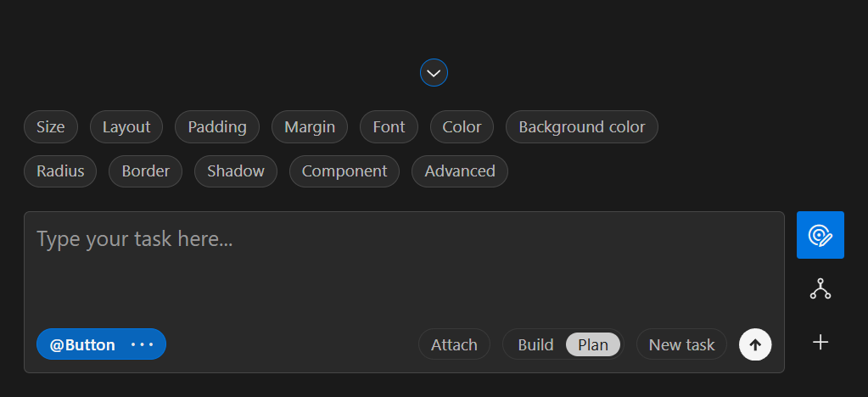
Task: Start a New task
Action: (x=681, y=344)
